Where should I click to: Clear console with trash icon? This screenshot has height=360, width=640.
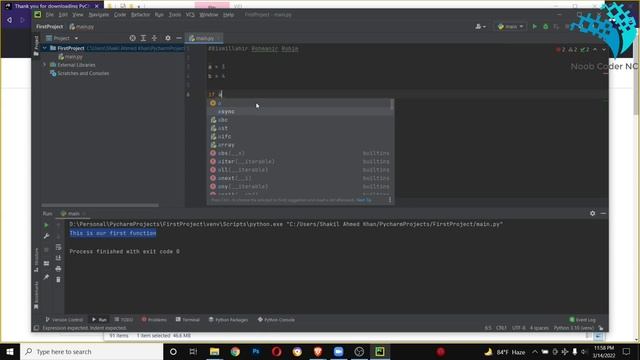click(x=58, y=280)
